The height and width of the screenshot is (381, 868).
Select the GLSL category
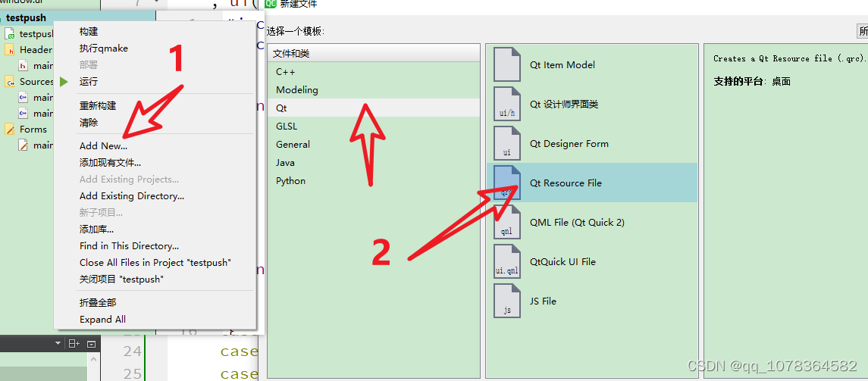[374, 126]
